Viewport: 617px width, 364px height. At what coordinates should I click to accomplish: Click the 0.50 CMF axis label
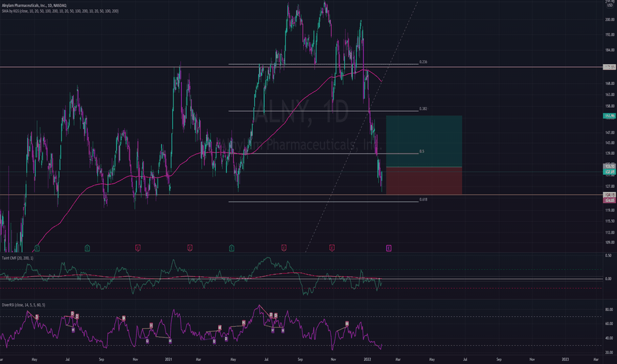click(608, 255)
